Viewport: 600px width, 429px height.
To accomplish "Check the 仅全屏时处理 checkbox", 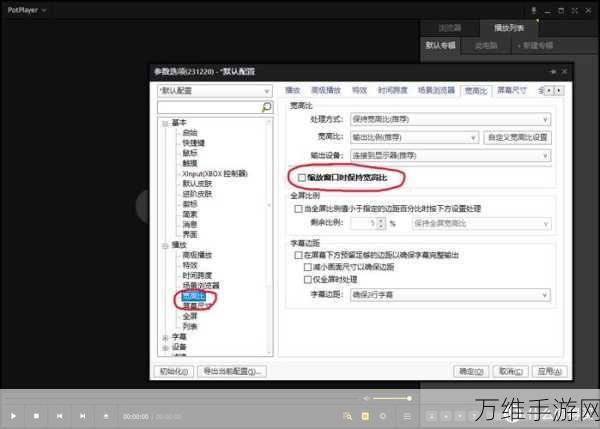I will pyautogui.click(x=308, y=279).
